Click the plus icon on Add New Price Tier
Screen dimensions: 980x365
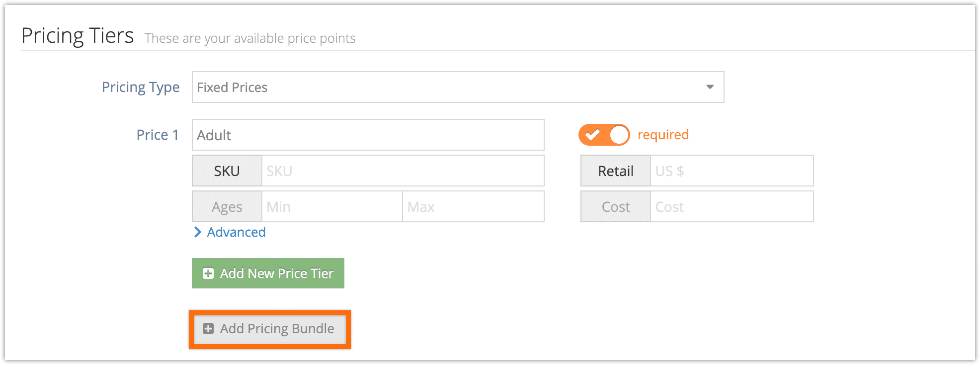pyautogui.click(x=208, y=274)
